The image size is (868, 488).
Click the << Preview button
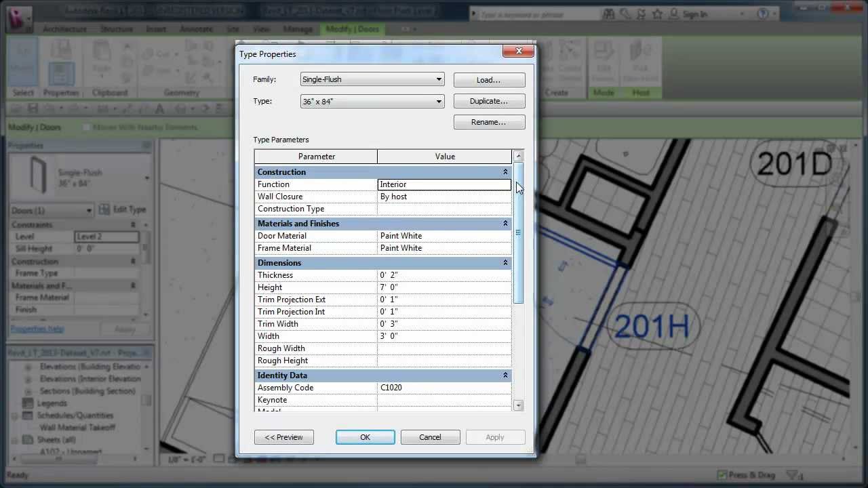[284, 436]
